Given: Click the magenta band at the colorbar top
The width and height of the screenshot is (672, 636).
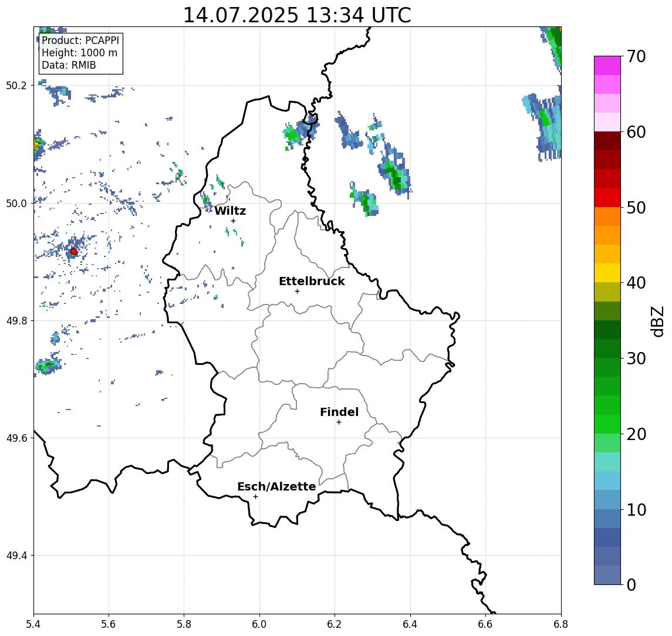Looking at the screenshot, I should (x=607, y=66).
